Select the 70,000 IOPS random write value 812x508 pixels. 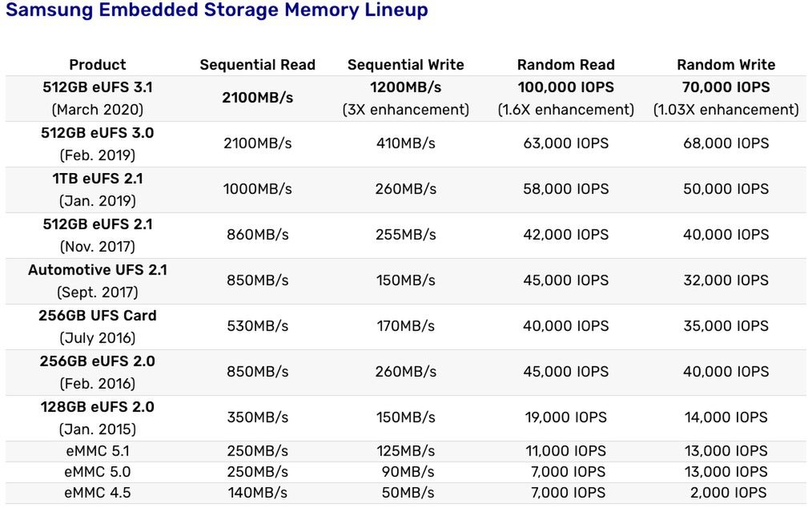coord(726,87)
